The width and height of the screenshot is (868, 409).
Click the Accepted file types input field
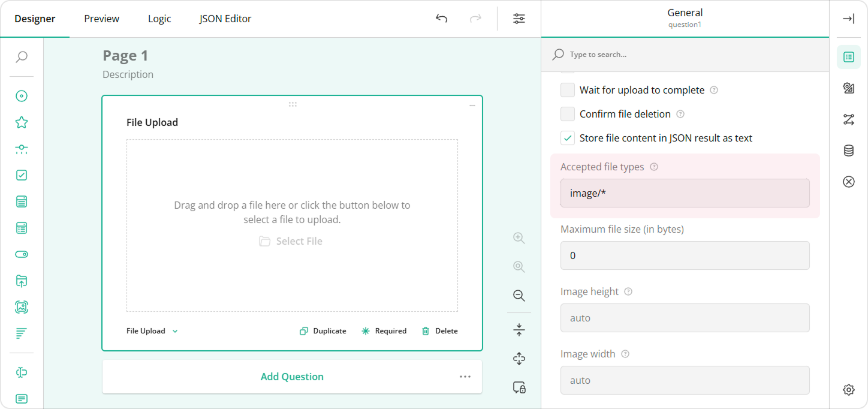click(x=685, y=193)
